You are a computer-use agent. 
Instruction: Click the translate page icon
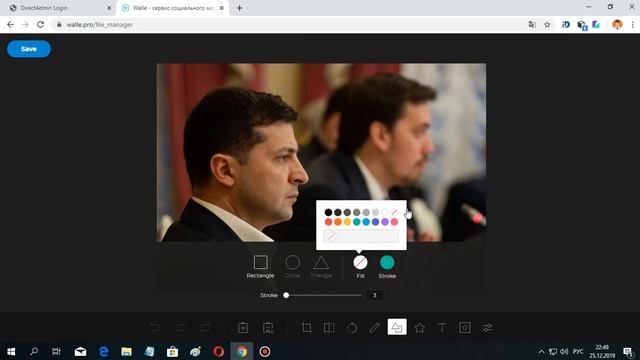(532, 24)
